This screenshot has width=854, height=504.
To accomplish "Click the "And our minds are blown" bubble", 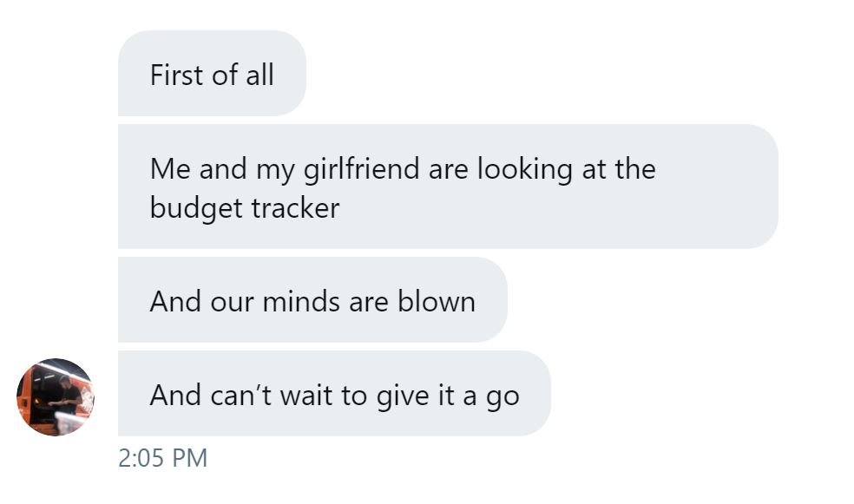I will (312, 300).
